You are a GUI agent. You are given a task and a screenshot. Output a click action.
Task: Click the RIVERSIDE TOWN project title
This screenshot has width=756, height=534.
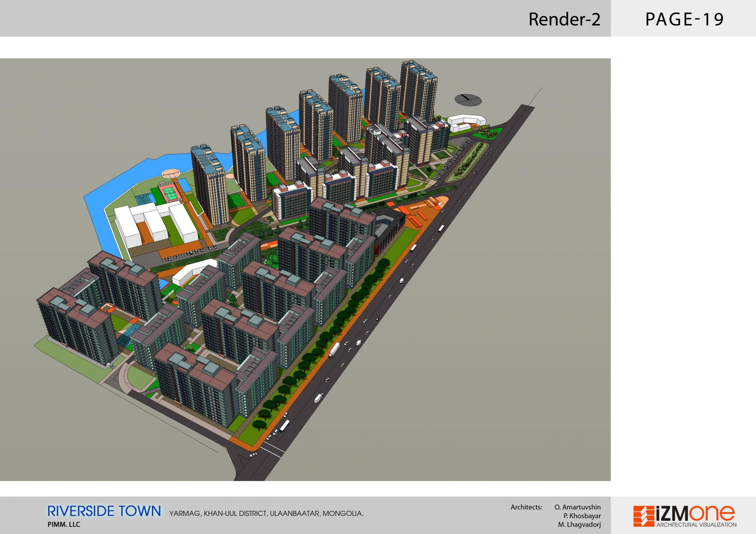click(x=104, y=511)
